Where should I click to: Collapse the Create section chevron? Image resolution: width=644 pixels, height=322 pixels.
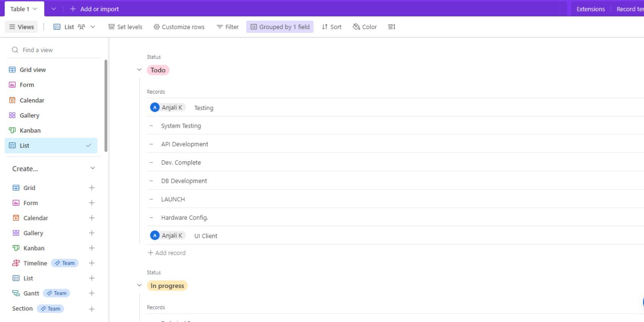92,168
